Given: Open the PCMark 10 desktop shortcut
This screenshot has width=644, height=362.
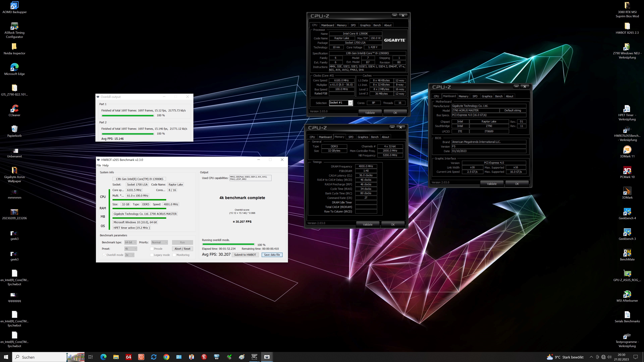Looking at the screenshot, I should [x=627, y=172].
